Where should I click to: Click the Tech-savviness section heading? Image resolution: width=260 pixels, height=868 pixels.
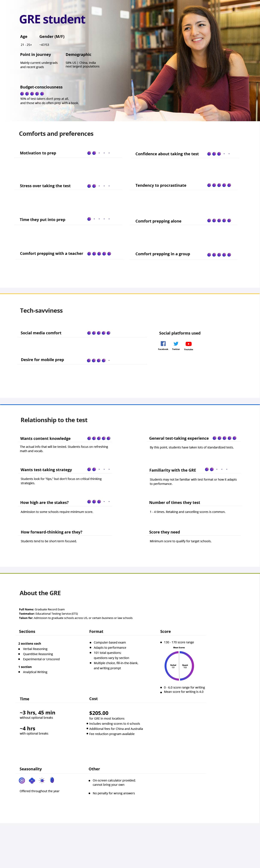point(42,311)
